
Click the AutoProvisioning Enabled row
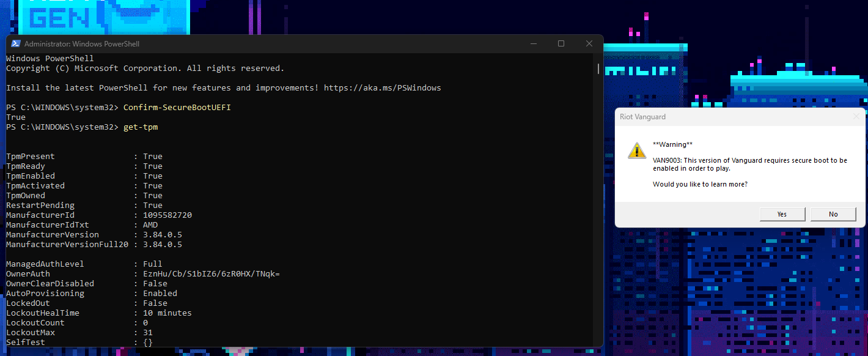pyautogui.click(x=92, y=294)
